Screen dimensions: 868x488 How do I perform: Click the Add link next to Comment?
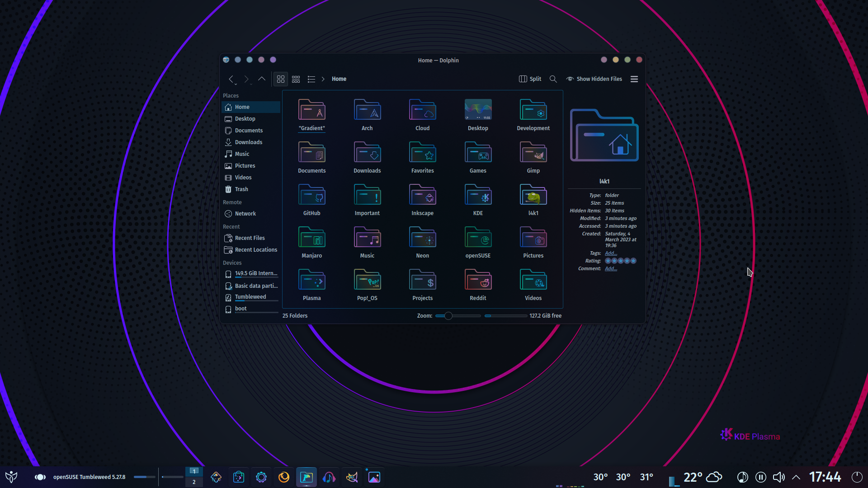[x=611, y=269]
